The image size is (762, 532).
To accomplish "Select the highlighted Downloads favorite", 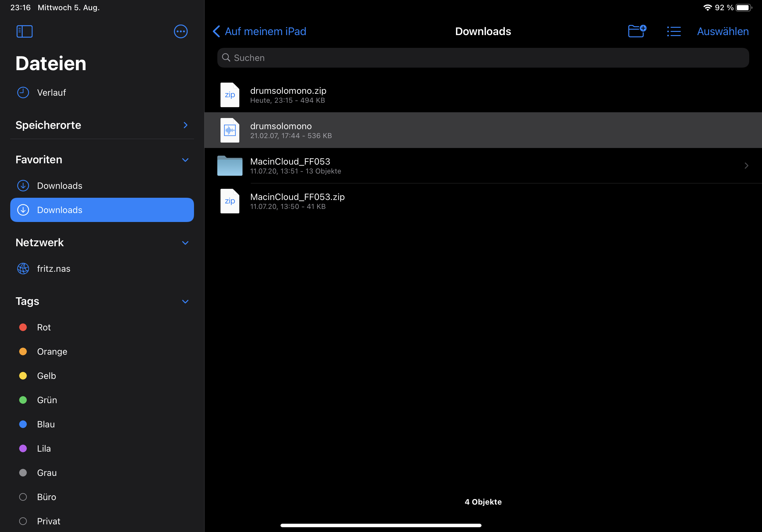I will coord(102,210).
